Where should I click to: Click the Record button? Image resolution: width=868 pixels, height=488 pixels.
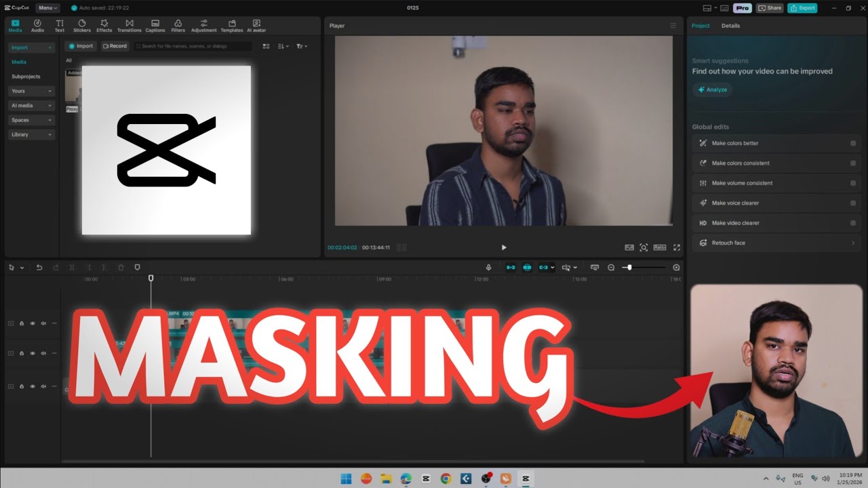(x=115, y=46)
